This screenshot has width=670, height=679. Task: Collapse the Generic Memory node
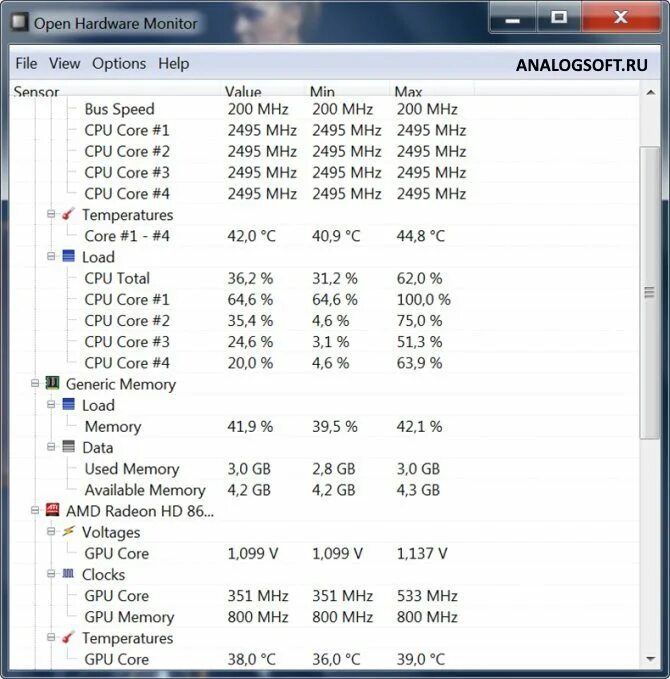click(x=35, y=383)
